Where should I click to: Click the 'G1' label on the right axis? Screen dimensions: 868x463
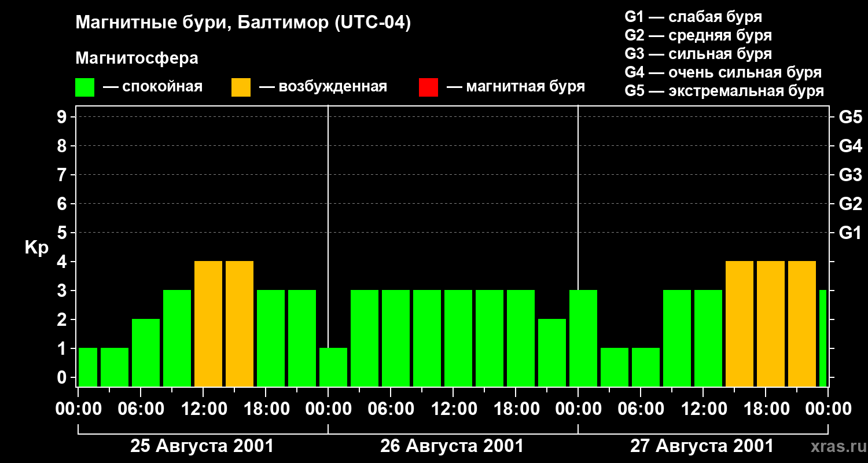(850, 233)
